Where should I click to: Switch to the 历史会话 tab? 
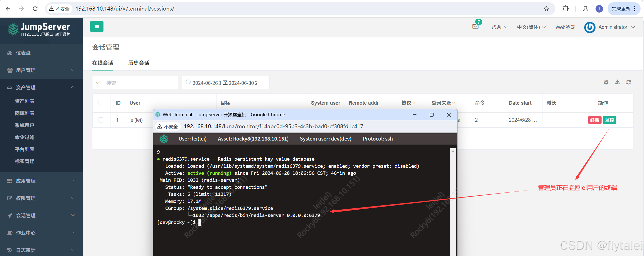tap(139, 63)
